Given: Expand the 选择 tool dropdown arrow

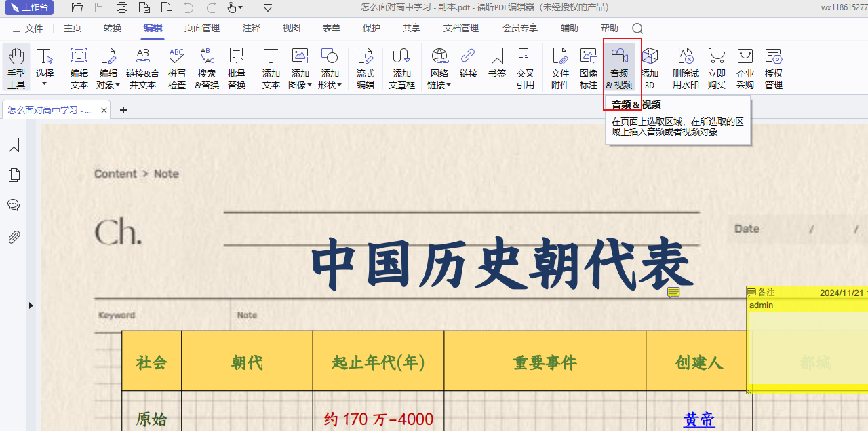Looking at the screenshot, I should coord(45,84).
